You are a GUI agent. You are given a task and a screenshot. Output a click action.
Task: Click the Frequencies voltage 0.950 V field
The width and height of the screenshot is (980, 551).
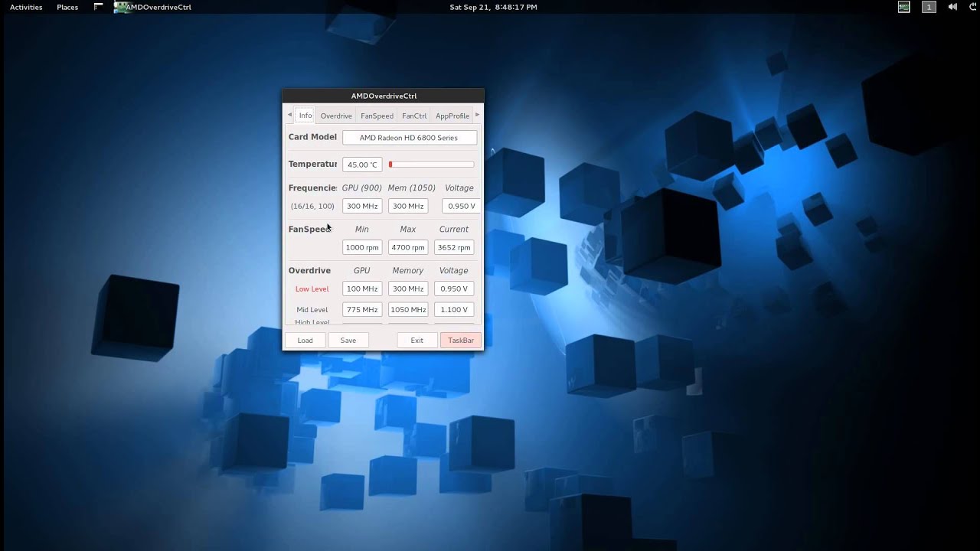(462, 206)
